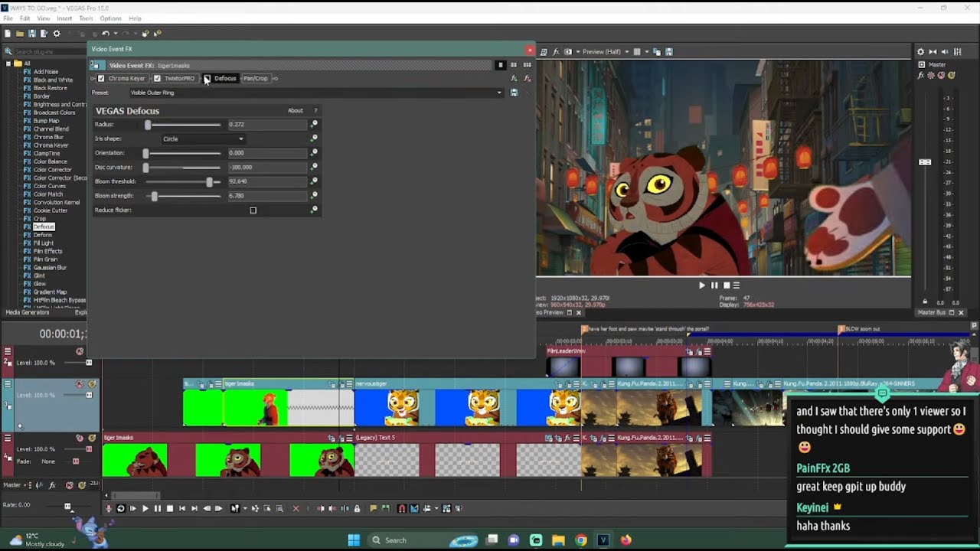
Task: Switch to the Media Generators tab
Action: [x=28, y=312]
